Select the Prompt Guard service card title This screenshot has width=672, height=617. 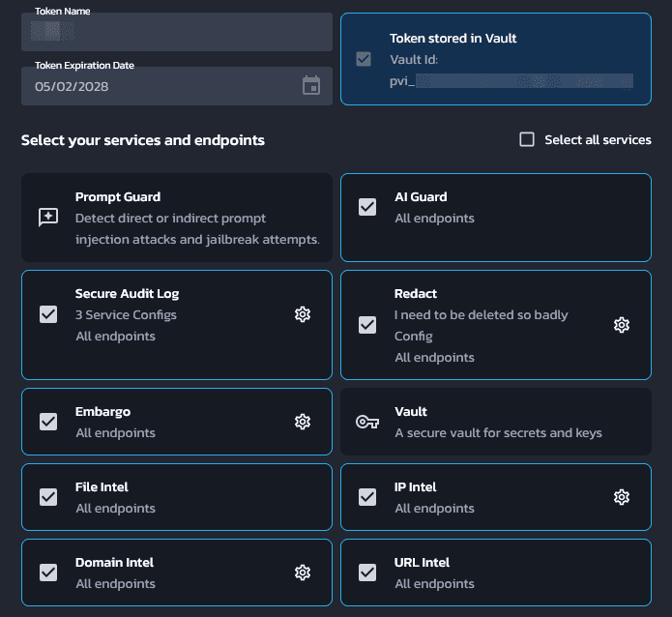(118, 197)
